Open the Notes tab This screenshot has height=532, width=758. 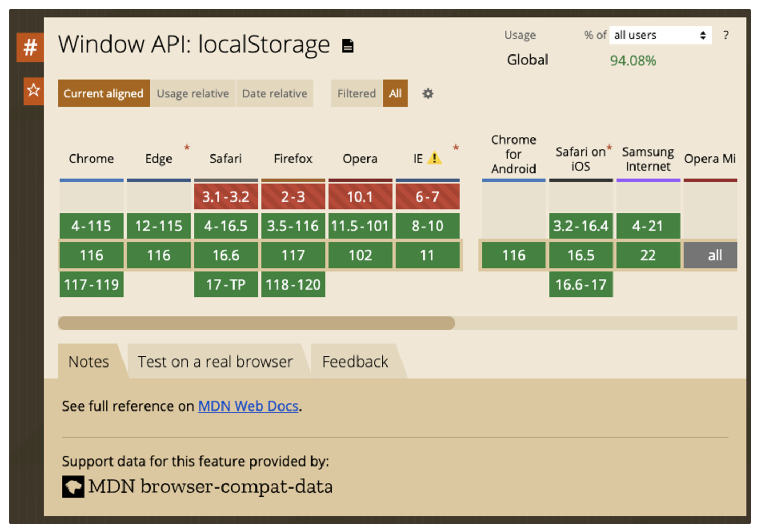click(x=89, y=361)
